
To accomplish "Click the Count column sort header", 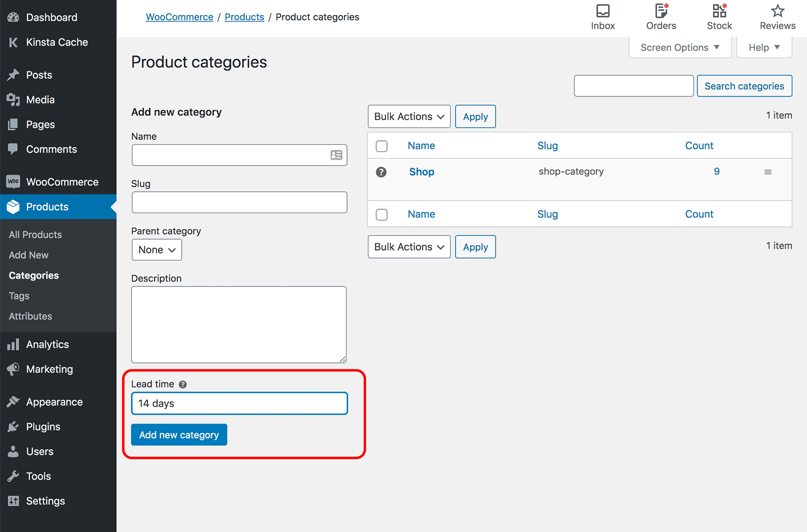I will tap(699, 145).
